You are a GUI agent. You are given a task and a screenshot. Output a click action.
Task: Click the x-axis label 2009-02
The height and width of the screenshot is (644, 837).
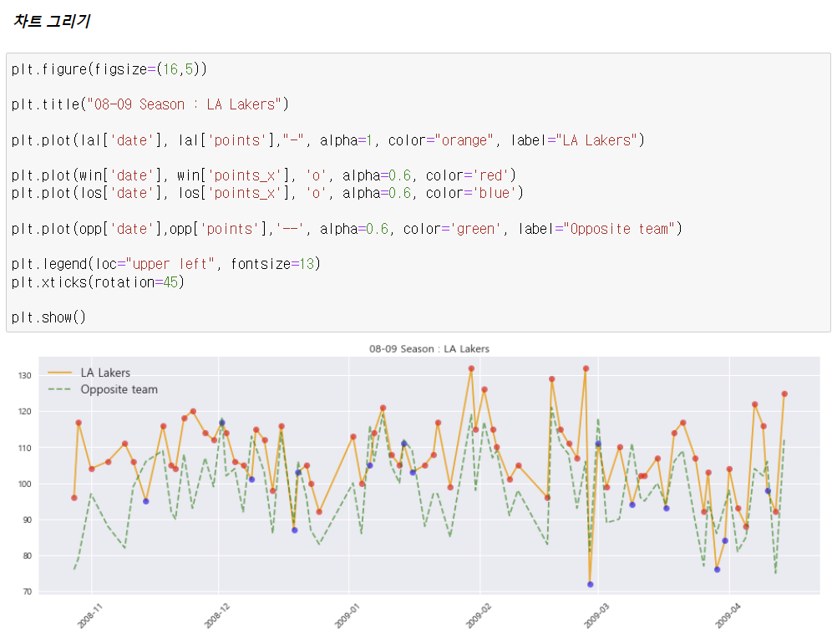point(478,616)
